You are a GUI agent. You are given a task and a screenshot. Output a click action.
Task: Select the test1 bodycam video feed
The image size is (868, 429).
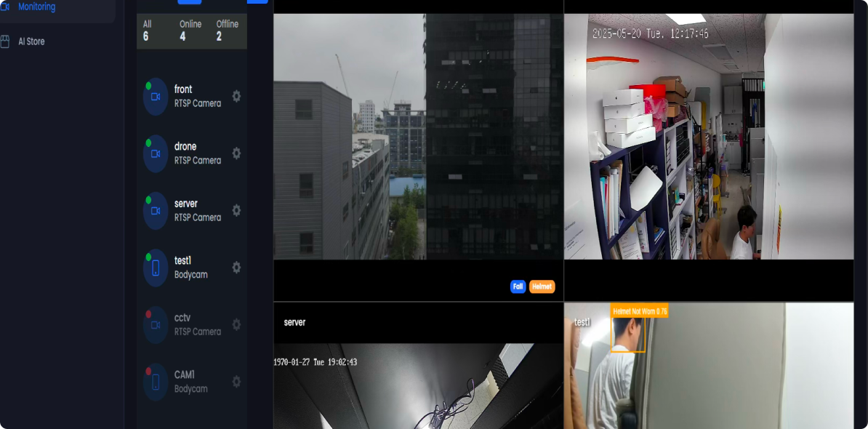[x=709, y=366]
